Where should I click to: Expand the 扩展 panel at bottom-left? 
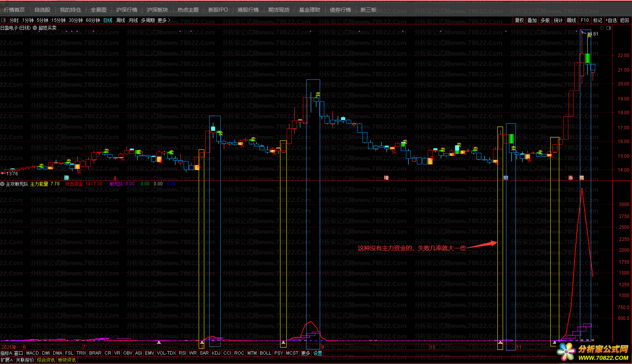coord(7,360)
